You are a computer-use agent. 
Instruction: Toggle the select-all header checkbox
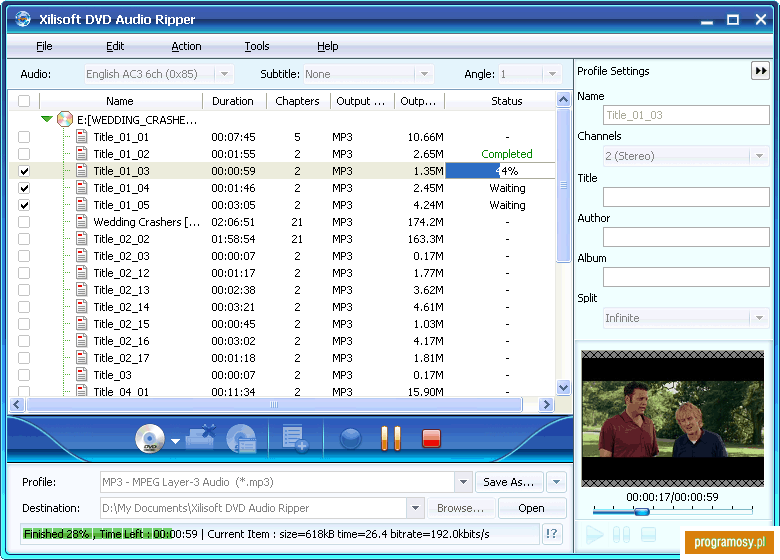(24, 101)
